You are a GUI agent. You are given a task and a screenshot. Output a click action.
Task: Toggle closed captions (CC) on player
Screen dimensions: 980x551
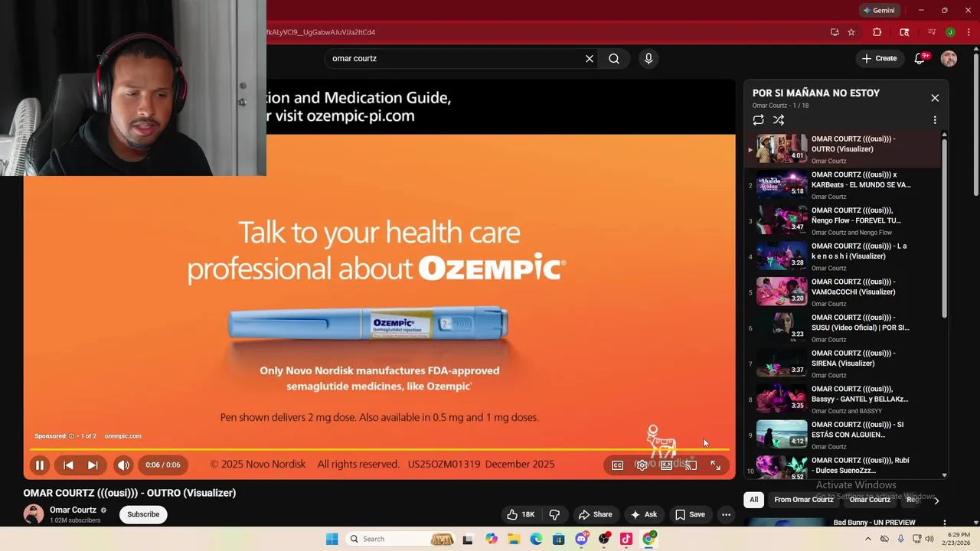pos(617,465)
